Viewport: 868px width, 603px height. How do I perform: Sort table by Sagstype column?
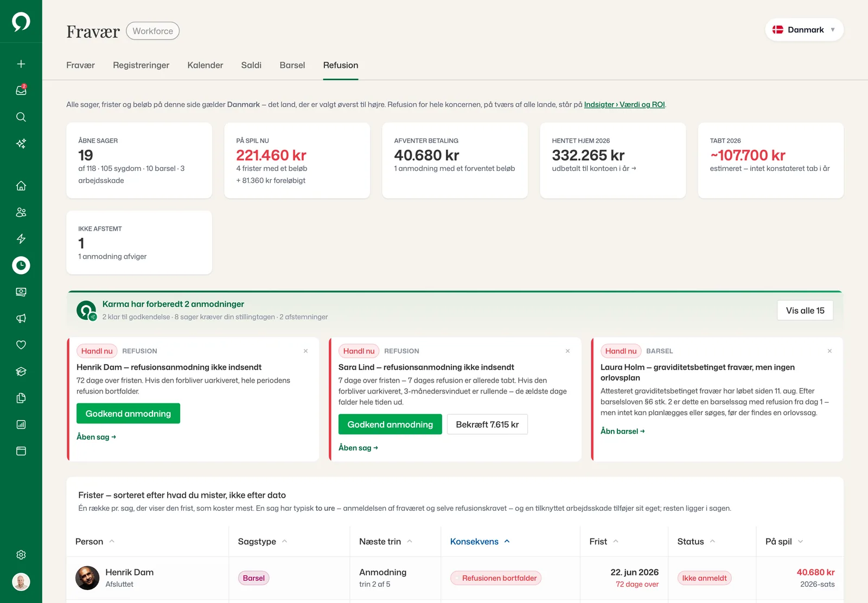coord(263,542)
